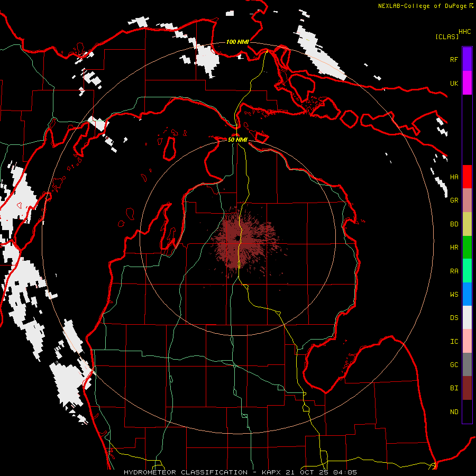Click the Hydrometeor Classification KAPX timestamp caption

point(240,472)
